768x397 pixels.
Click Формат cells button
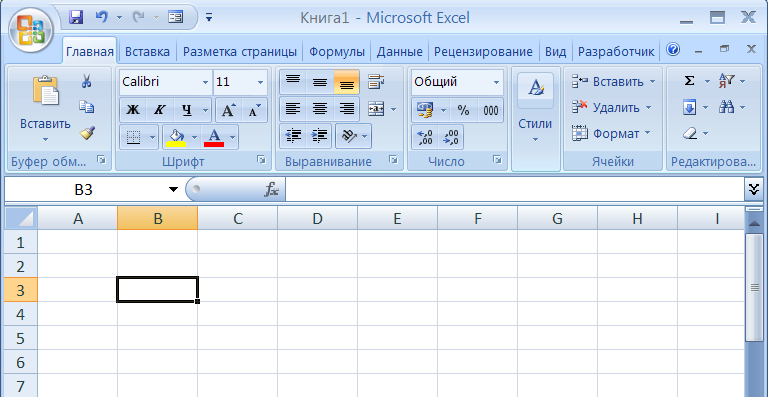(x=612, y=133)
